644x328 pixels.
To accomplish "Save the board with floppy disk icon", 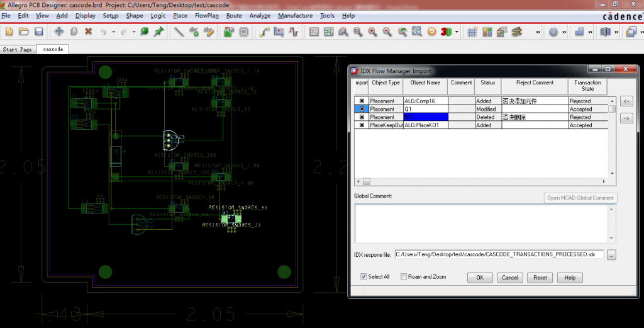I will coord(38,31).
